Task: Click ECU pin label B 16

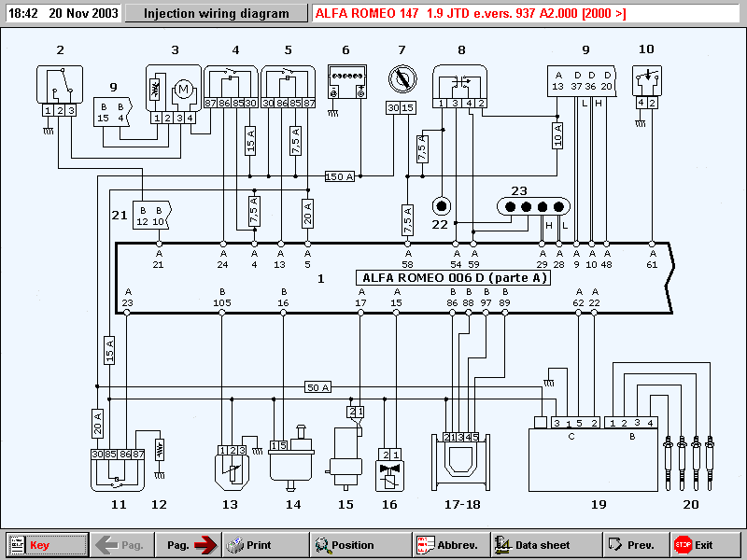Action: click(x=284, y=298)
